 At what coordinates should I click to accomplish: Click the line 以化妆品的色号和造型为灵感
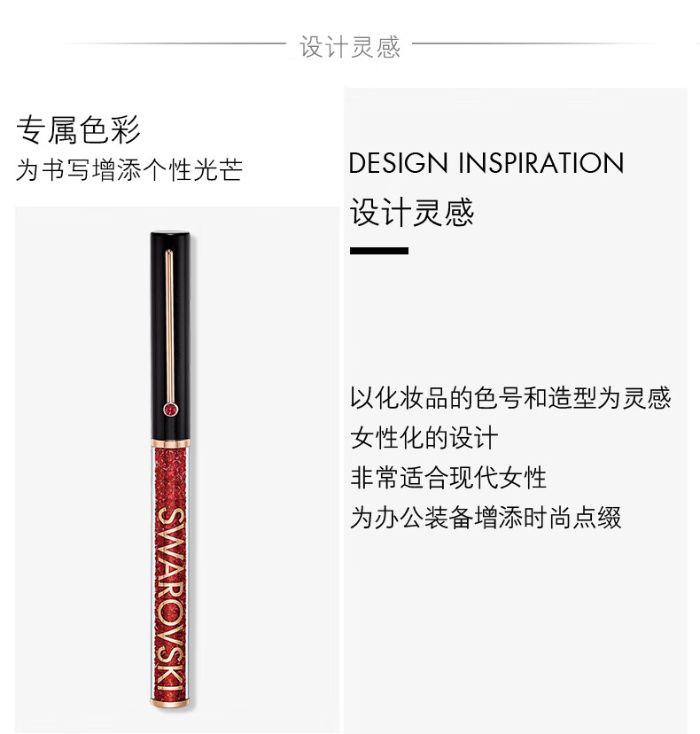510,398
